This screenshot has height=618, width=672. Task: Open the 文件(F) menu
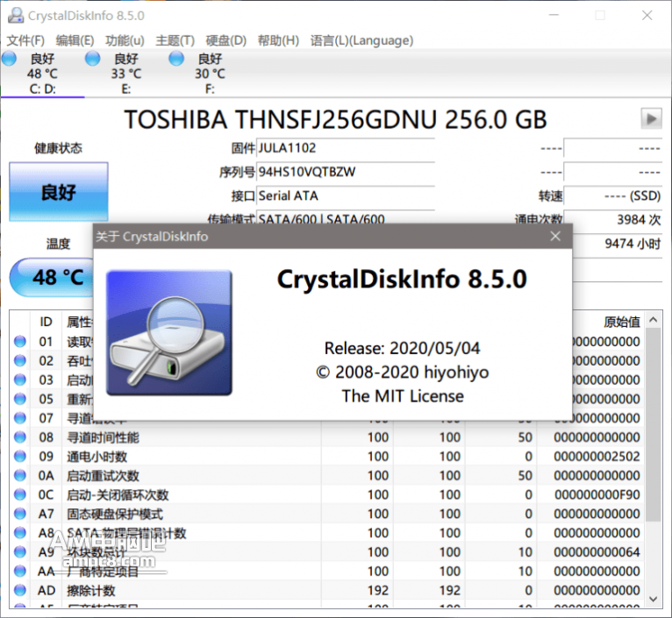pyautogui.click(x=25, y=40)
